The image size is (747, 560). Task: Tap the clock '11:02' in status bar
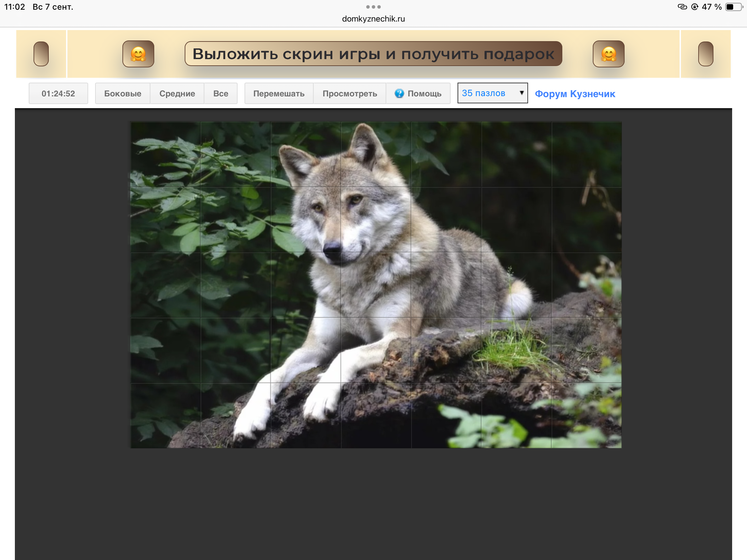15,7
